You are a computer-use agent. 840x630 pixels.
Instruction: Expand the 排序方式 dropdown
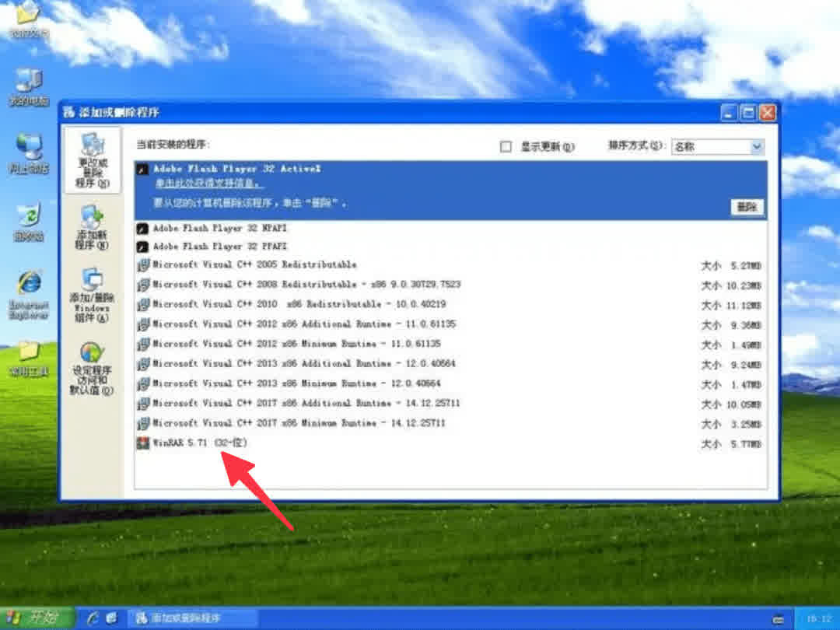[756, 146]
